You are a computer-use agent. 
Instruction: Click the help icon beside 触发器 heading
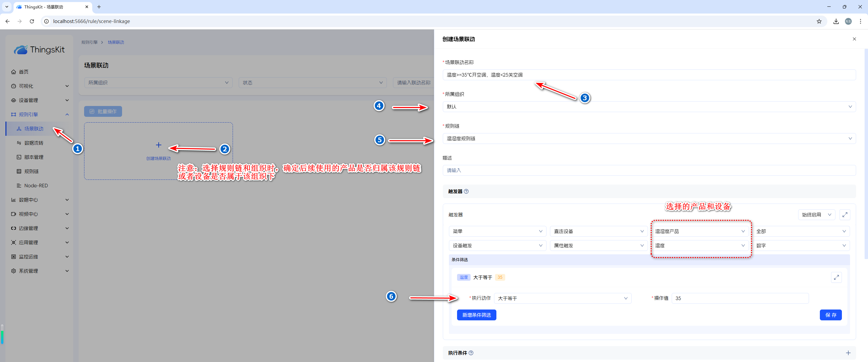click(x=466, y=191)
